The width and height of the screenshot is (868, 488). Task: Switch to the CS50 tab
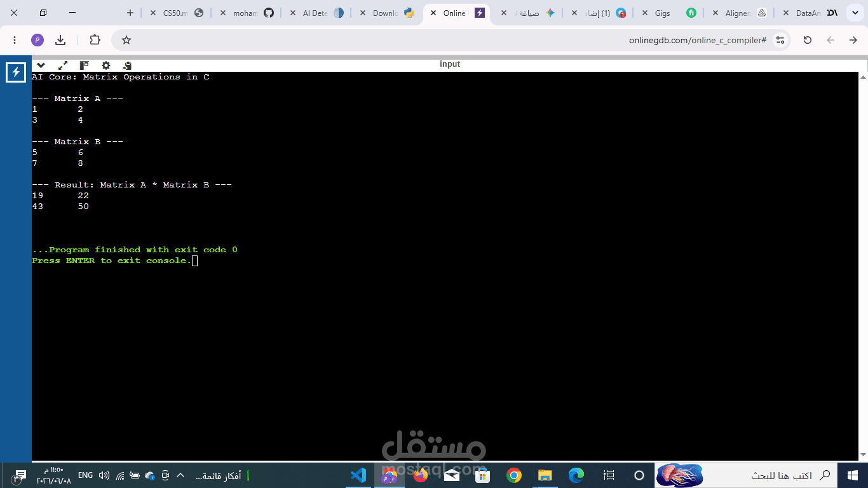177,13
